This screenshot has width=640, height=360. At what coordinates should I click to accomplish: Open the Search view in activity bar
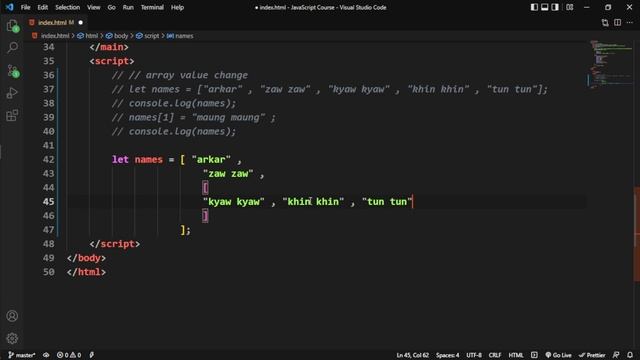pyautogui.click(x=12, y=48)
